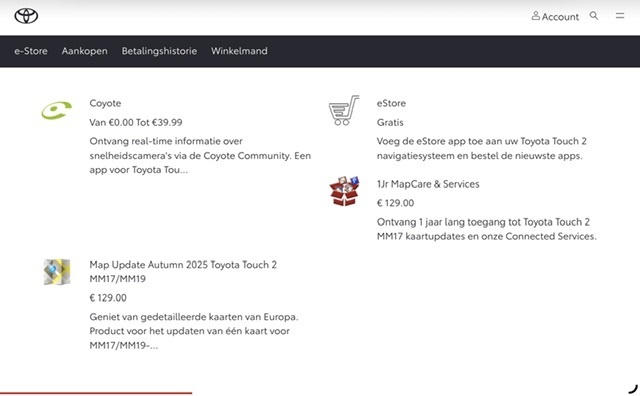Click the green Coyote app icon
640x396 pixels.
point(57,110)
